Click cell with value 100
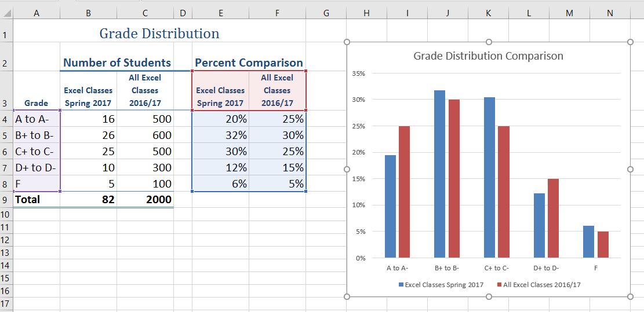Screen dimensions: 644x312 pyautogui.click(x=145, y=183)
